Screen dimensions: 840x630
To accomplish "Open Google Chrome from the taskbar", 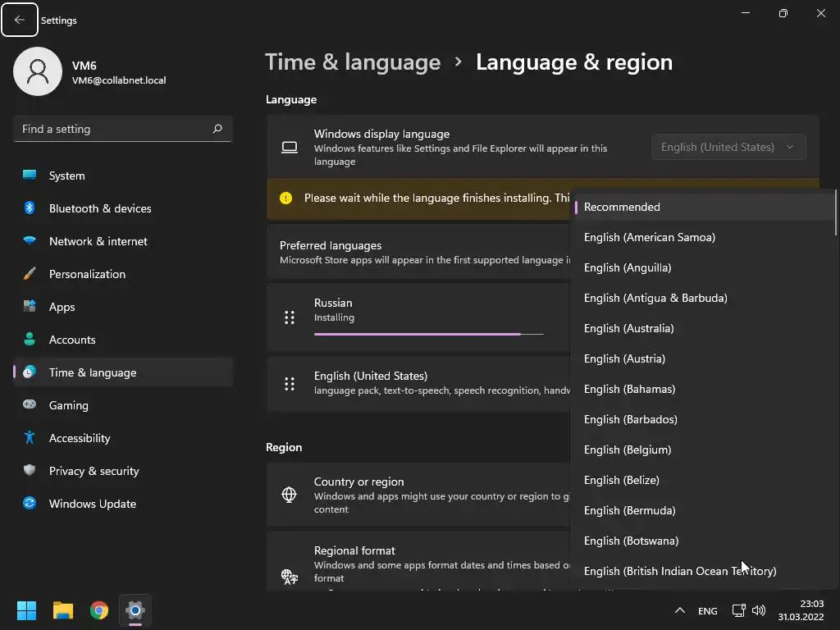I will (x=99, y=610).
